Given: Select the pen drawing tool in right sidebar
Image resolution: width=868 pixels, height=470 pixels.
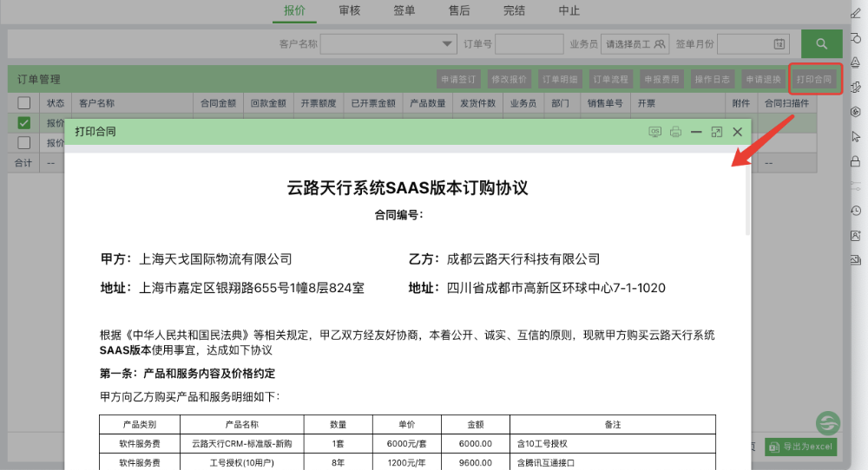Looking at the screenshot, I should click(x=856, y=13).
